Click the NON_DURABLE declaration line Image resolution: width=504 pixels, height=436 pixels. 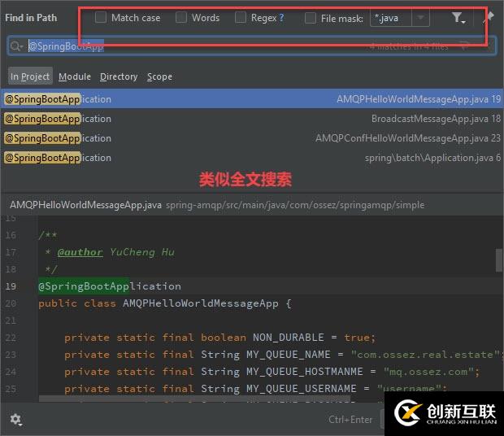click(219, 338)
